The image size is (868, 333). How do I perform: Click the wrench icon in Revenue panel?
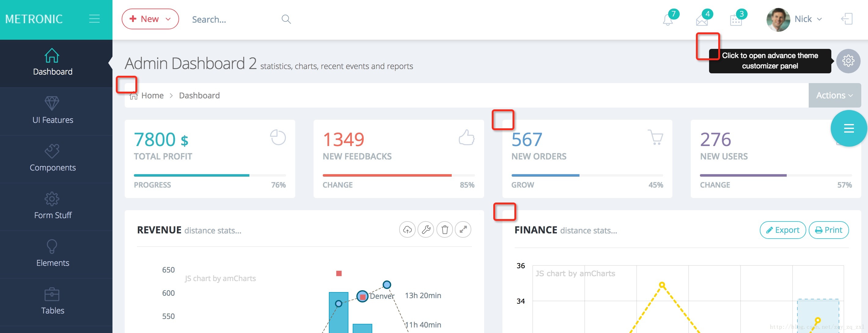[x=426, y=230]
